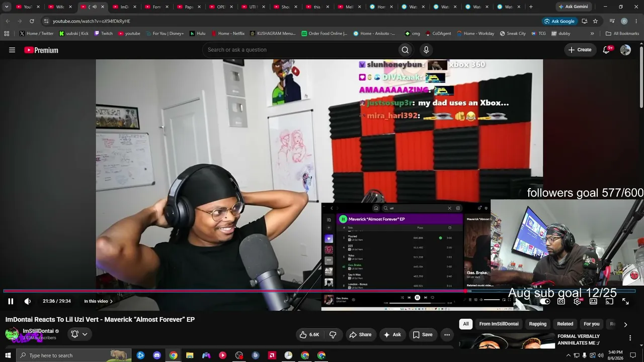Screen dimensions: 644x362
Task: Open options for 'FORMAL VERBALLY ANNIHILATES ME' video
Action: 630,338
